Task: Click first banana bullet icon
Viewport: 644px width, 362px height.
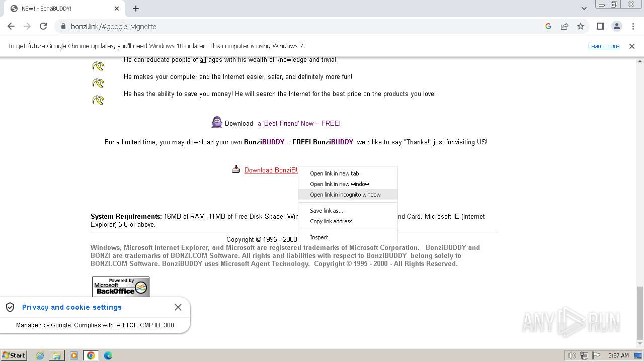Action: click(x=98, y=66)
